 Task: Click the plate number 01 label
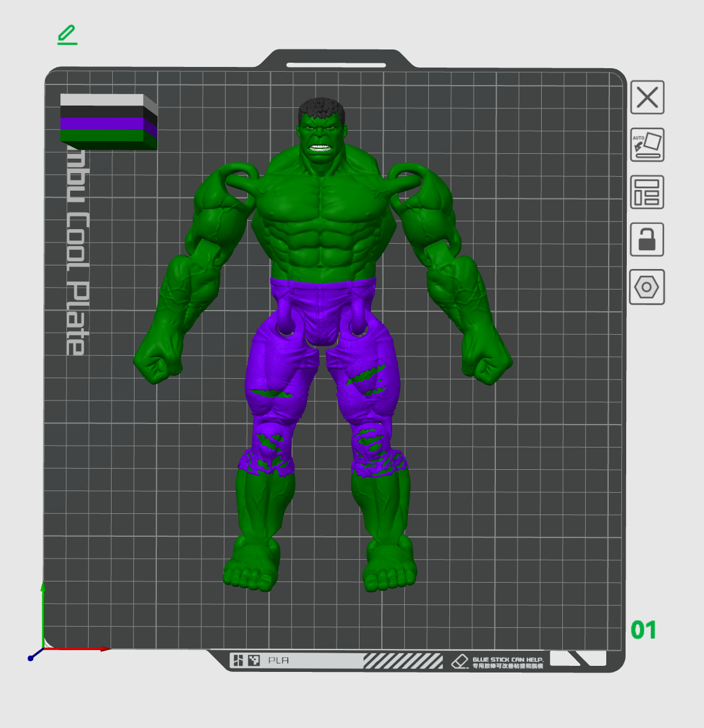click(644, 631)
